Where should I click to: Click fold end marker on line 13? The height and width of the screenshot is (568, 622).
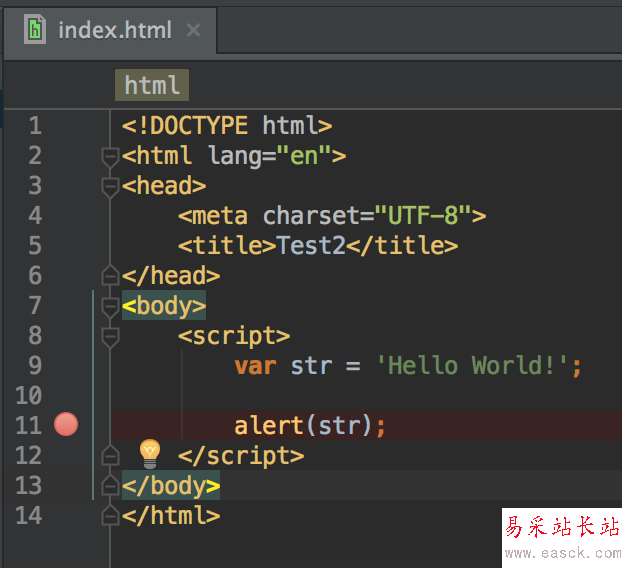(110, 486)
